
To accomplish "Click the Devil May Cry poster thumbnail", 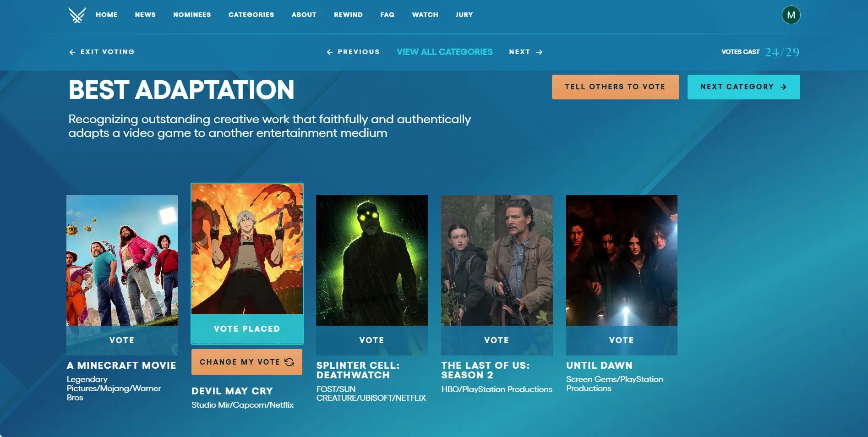I will [247, 249].
